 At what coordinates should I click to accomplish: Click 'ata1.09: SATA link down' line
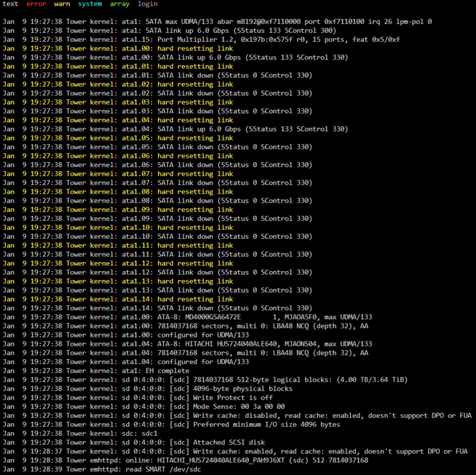pyautogui.click(x=157, y=218)
